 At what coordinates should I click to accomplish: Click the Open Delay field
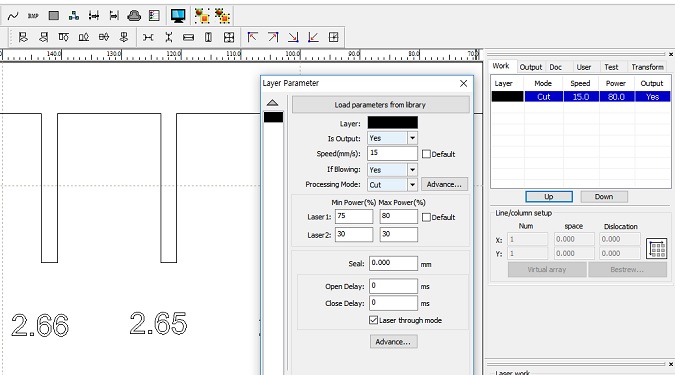pyautogui.click(x=393, y=286)
